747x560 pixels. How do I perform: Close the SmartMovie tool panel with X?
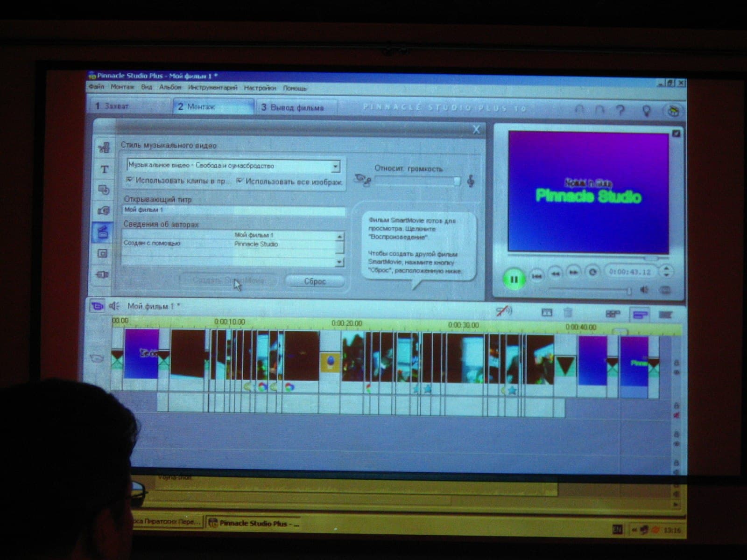[476, 129]
